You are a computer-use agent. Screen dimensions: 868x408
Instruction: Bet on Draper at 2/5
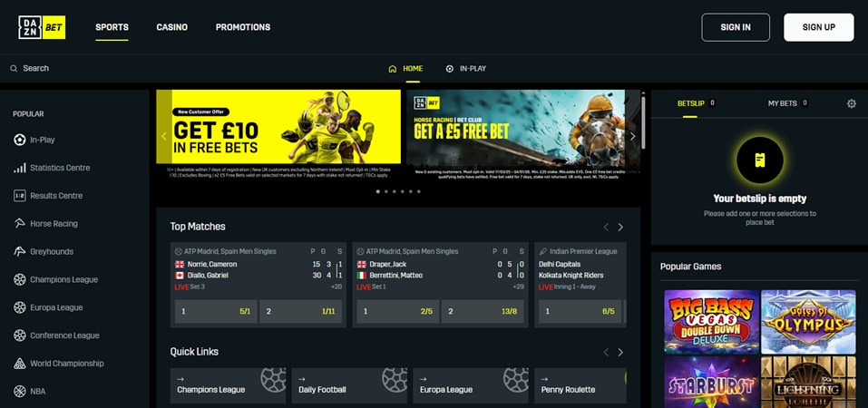pos(398,312)
